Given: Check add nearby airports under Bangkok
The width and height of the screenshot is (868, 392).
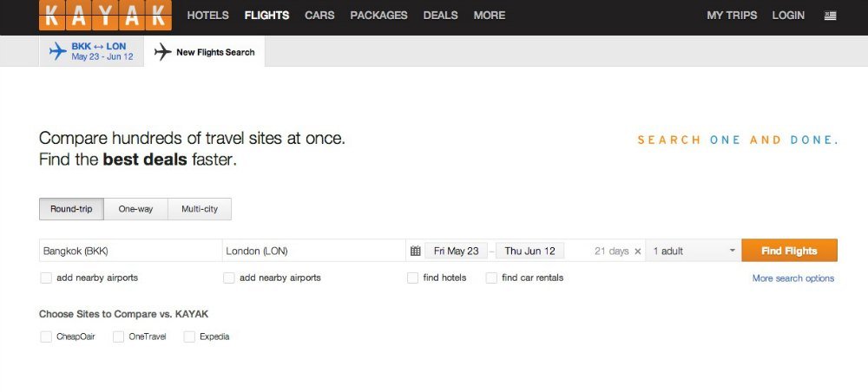Looking at the screenshot, I should coord(46,278).
